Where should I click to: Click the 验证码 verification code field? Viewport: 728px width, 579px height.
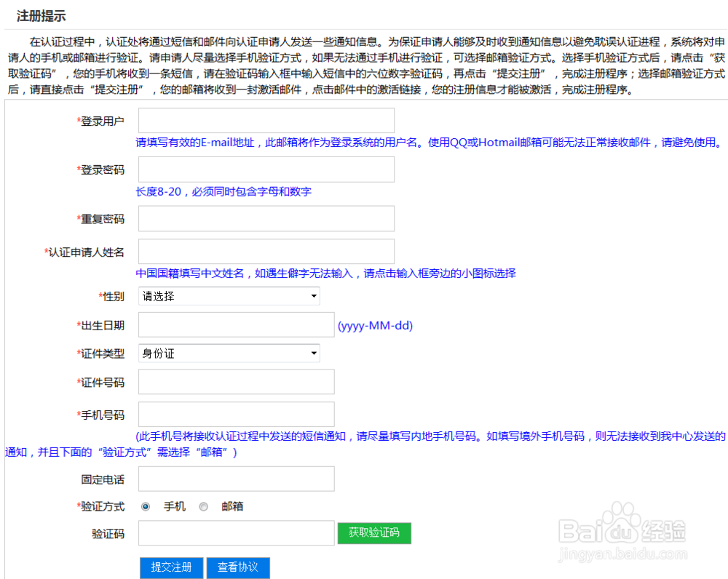(x=236, y=533)
